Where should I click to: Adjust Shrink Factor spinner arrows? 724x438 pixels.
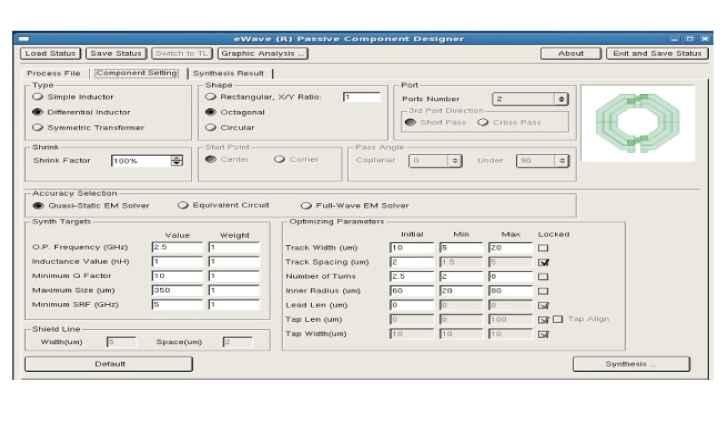coord(177,161)
